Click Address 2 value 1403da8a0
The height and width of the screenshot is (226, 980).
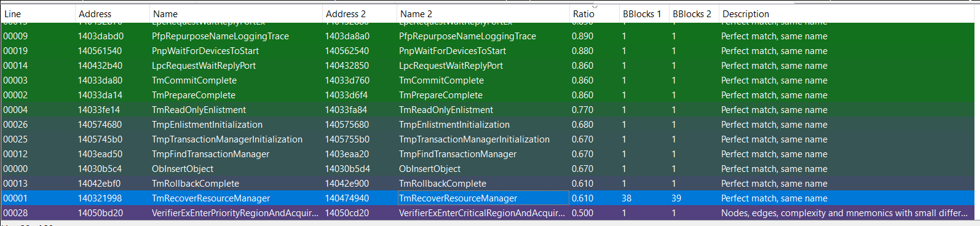pyautogui.click(x=347, y=36)
